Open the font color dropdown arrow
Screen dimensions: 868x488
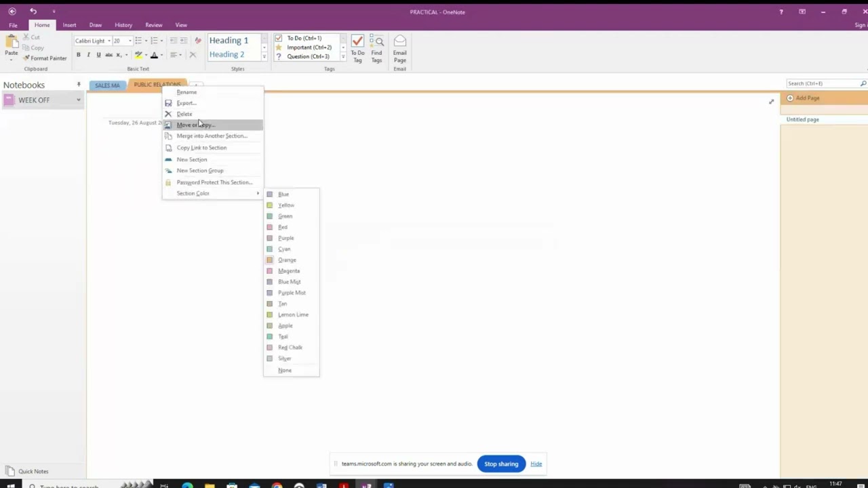point(161,55)
